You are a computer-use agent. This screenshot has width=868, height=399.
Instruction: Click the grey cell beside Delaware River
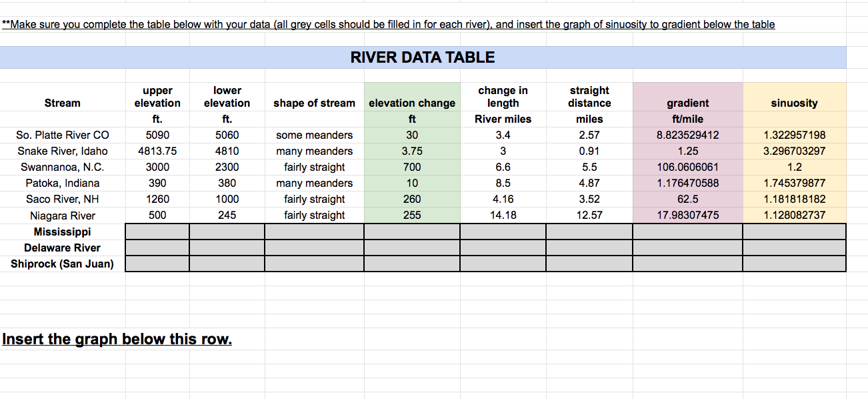pyautogui.click(x=157, y=247)
